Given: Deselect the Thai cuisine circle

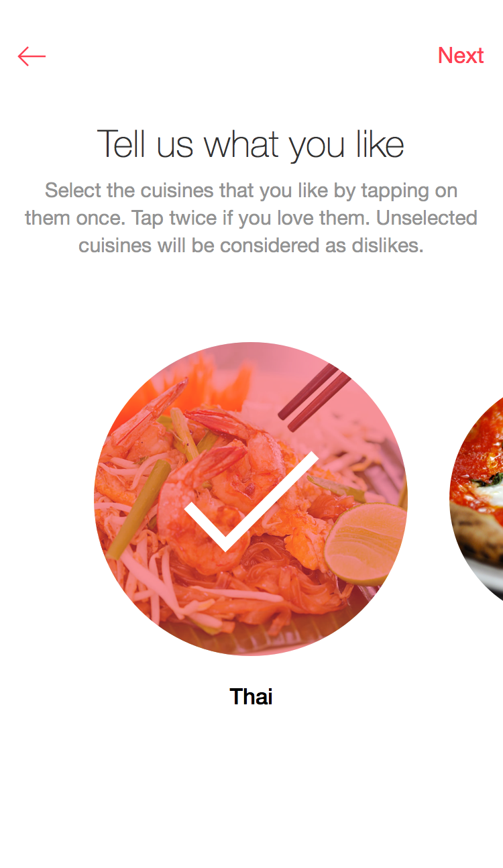Looking at the screenshot, I should point(251,499).
